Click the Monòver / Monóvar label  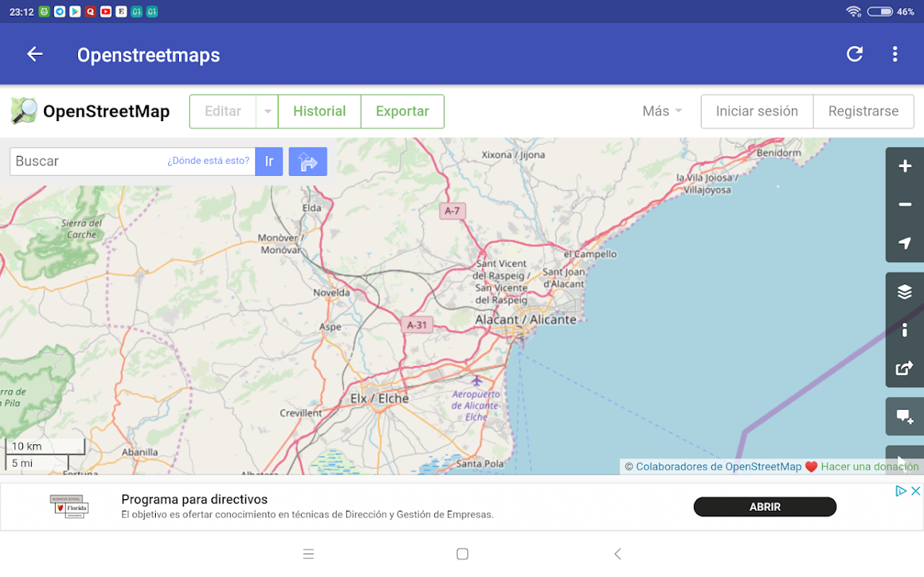(281, 244)
